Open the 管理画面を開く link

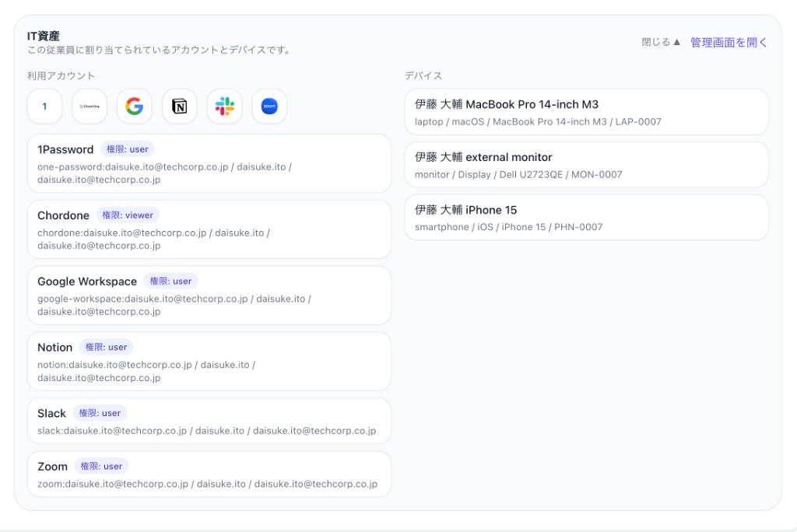(729, 42)
